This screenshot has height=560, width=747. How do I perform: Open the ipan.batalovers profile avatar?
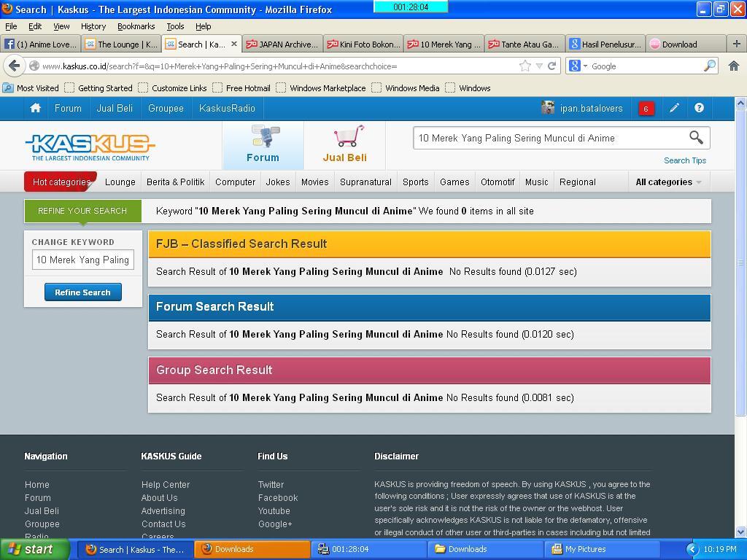coord(548,108)
